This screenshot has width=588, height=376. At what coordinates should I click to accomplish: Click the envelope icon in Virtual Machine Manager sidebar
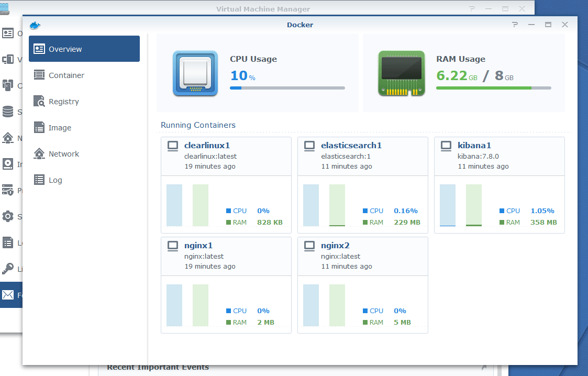point(7,295)
